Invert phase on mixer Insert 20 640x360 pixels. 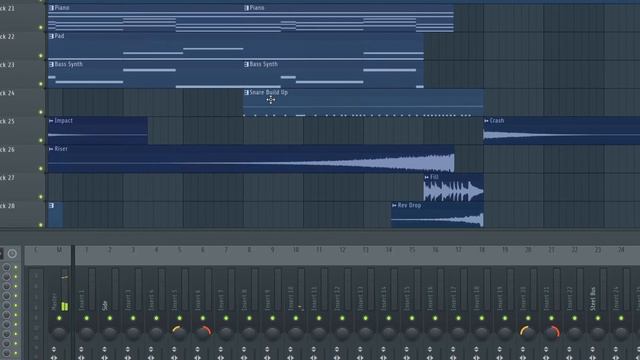pos(523,349)
